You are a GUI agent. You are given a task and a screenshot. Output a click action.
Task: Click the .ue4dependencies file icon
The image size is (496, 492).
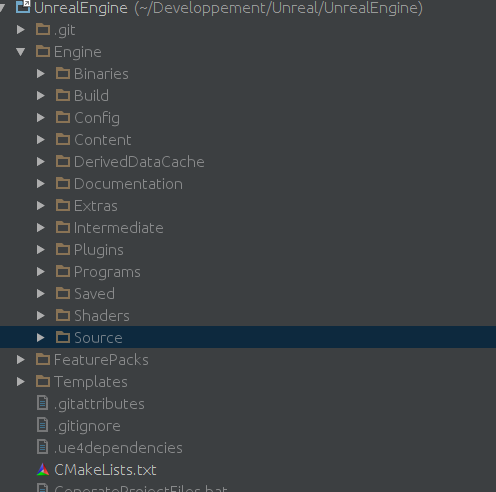42,447
